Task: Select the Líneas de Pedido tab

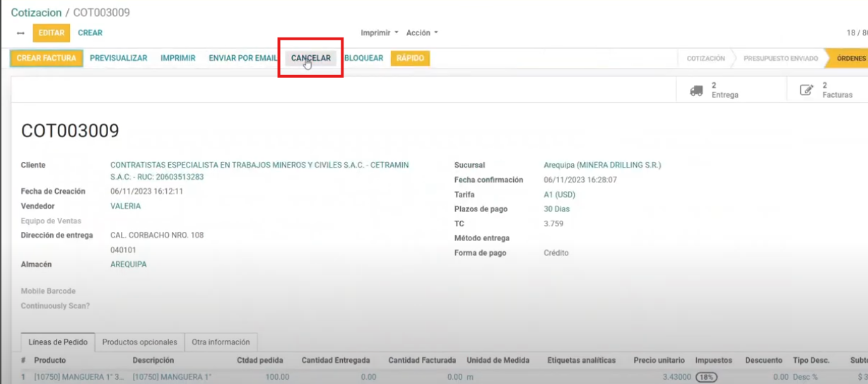Action: (58, 342)
